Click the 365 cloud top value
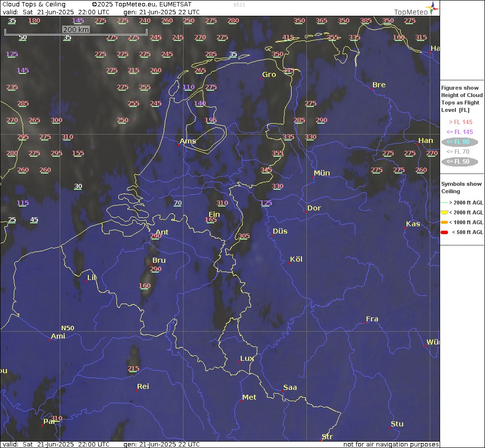Image resolution: width=485 pixels, height=448 pixels. (321, 20)
